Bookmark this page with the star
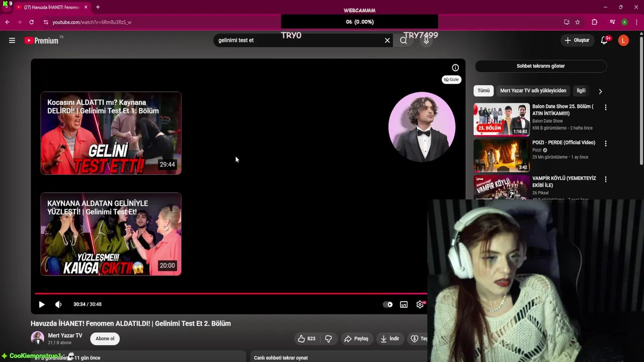 (x=578, y=22)
